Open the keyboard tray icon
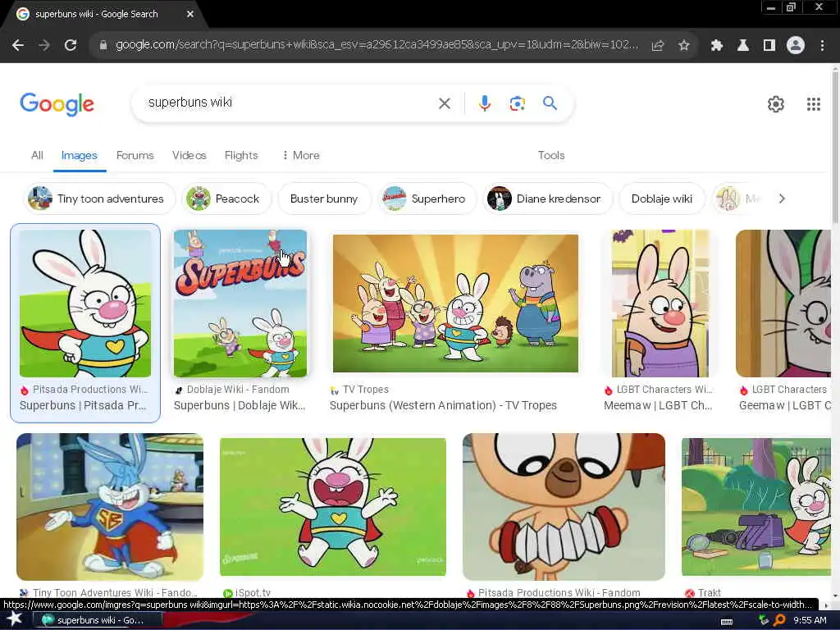The height and width of the screenshot is (630, 840). click(727, 621)
